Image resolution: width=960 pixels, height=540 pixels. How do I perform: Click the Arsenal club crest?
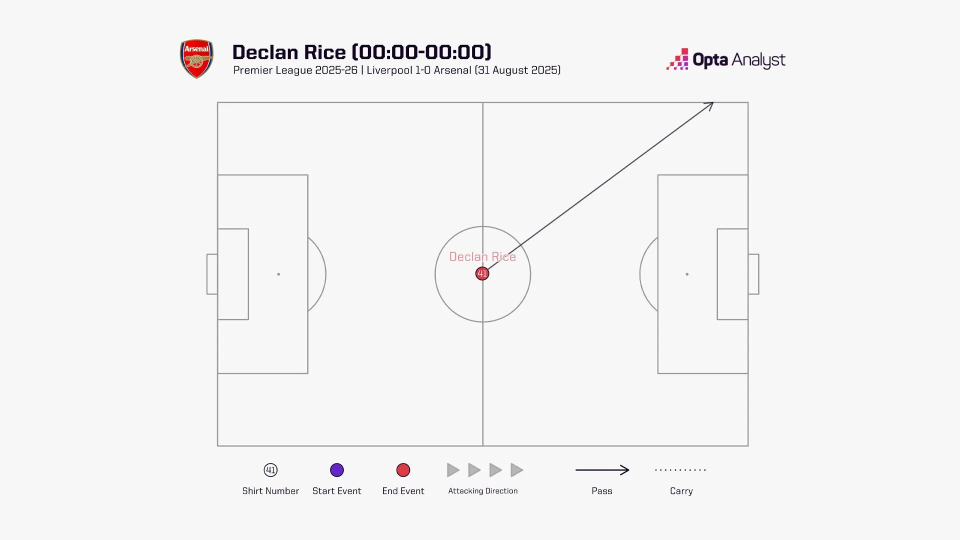(197, 59)
